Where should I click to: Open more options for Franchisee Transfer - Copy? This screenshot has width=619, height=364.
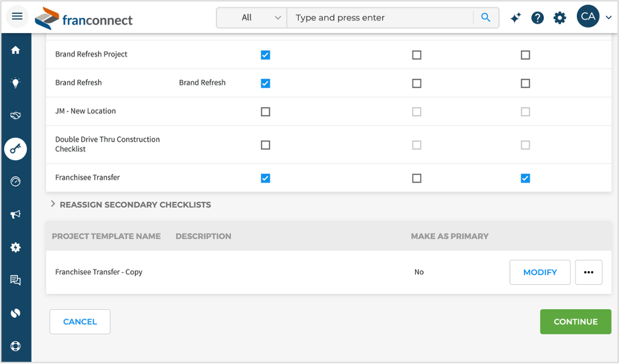pos(589,272)
